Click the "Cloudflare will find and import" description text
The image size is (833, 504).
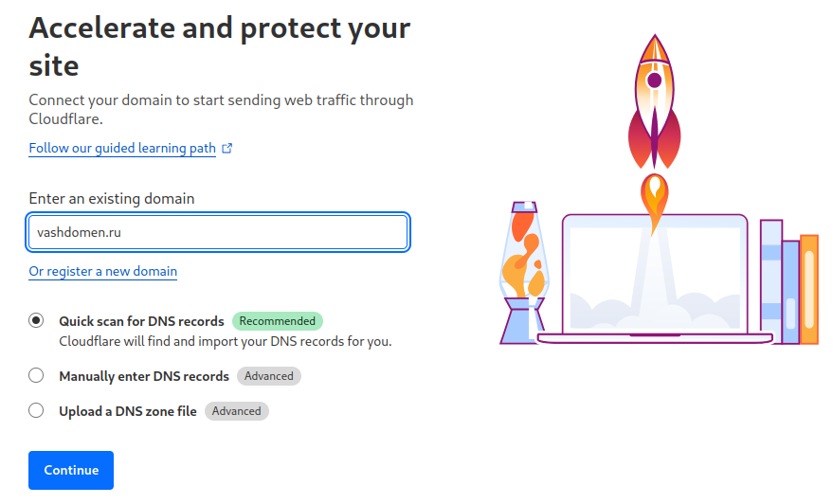point(225,341)
